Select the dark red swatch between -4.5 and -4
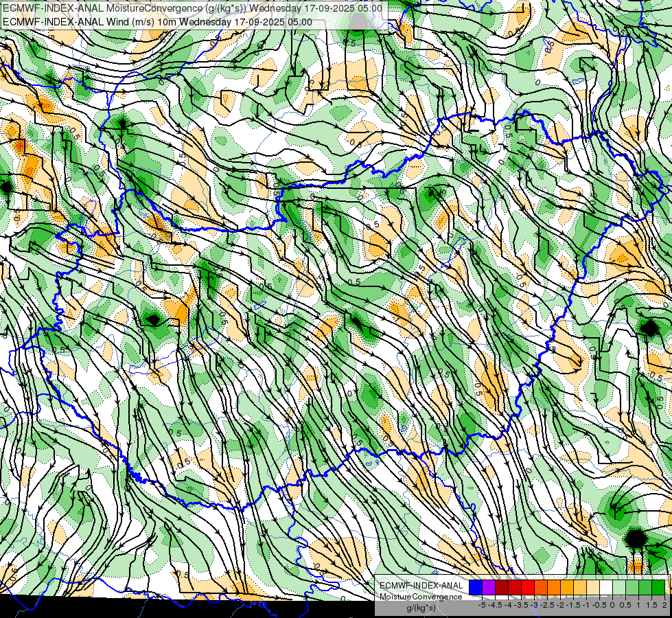 [x=502, y=587]
